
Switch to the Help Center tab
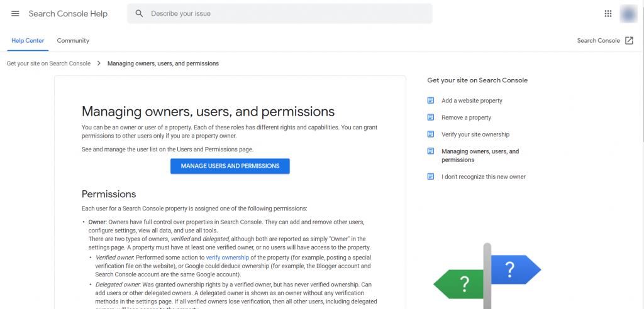coord(28,41)
